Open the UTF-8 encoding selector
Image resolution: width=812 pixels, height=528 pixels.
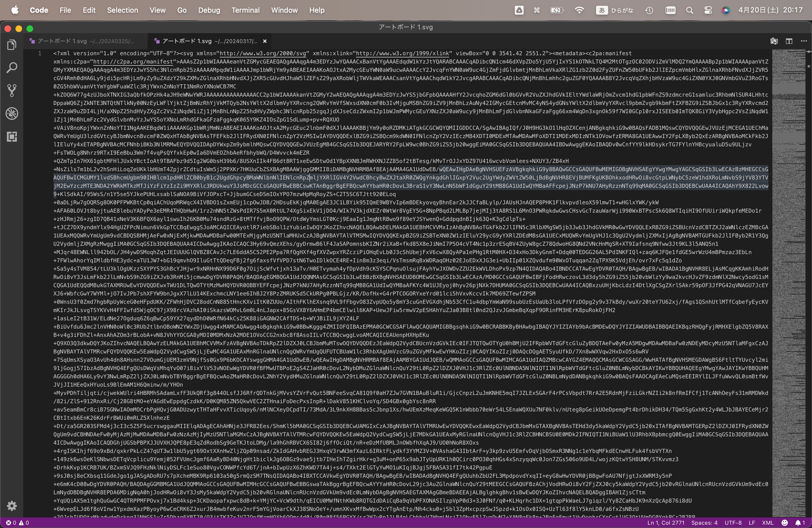coord(733,522)
